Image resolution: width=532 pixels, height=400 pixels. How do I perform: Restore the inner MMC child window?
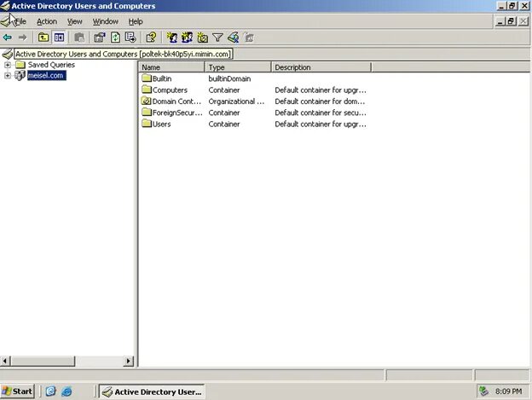511,21
